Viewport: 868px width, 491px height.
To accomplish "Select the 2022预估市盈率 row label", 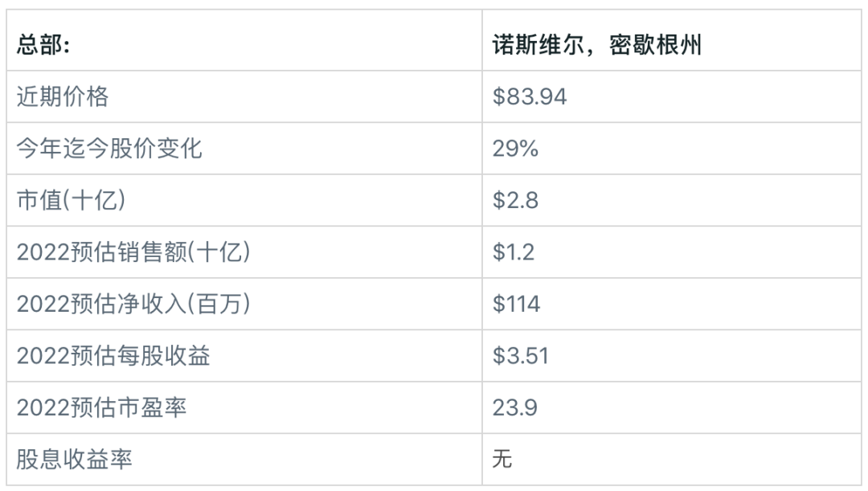I will [x=101, y=407].
